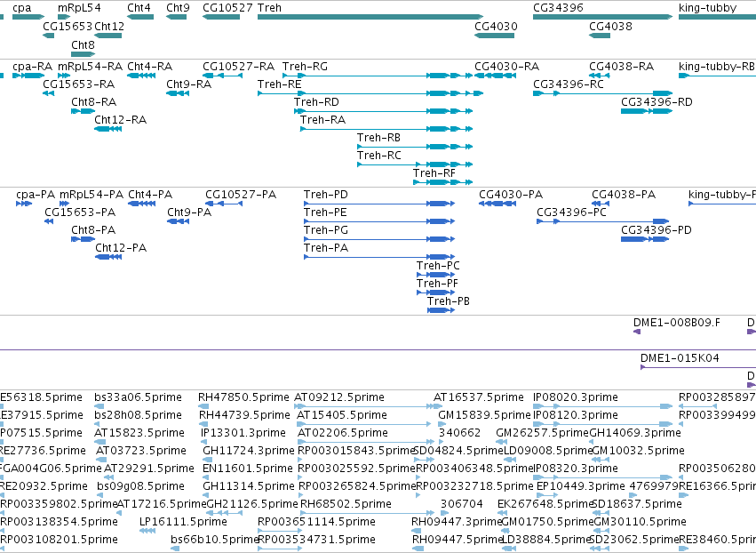
Task: Click the Treh-PE protein label
Action: point(325,212)
